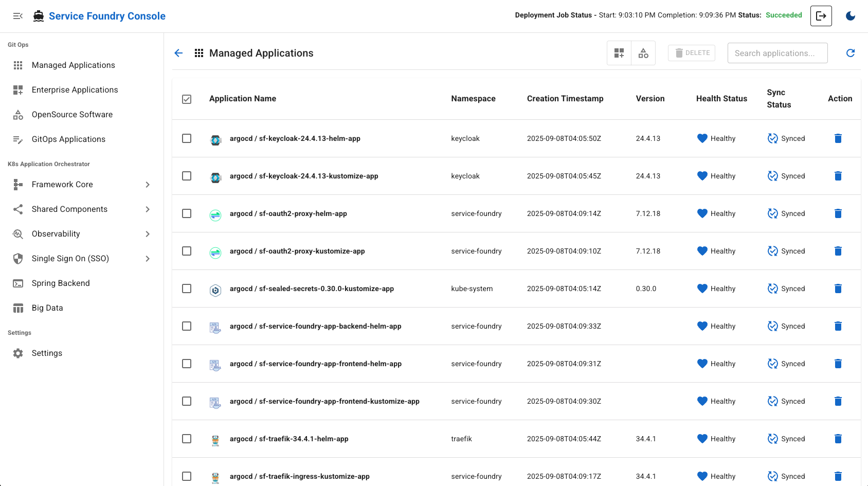Image resolution: width=868 pixels, height=486 pixels.
Task: Check app-frontend-kustomize-app row checkbox
Action: coord(187,401)
